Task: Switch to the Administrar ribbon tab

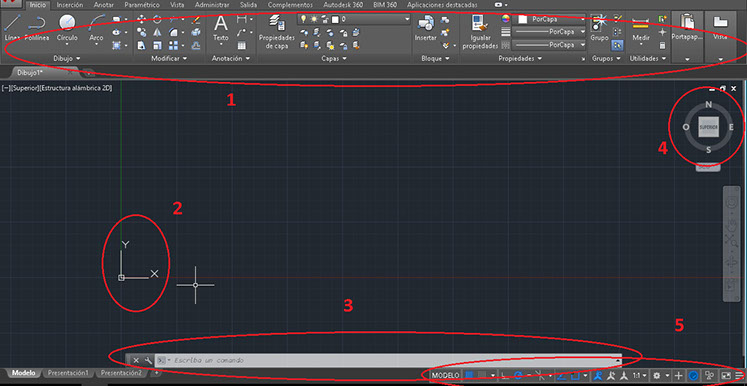Action: tap(212, 5)
